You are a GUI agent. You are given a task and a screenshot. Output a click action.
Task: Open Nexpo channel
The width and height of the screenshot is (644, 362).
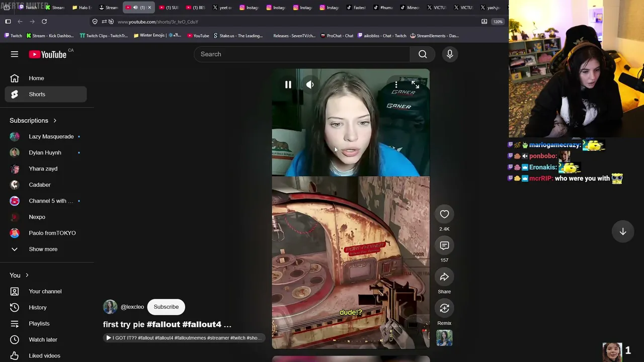[x=46, y=217]
